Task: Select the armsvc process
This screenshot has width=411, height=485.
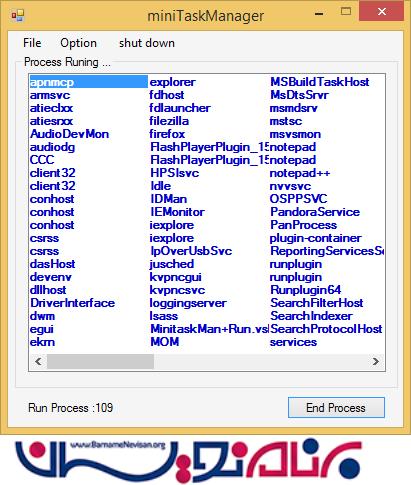Action: 50,95
